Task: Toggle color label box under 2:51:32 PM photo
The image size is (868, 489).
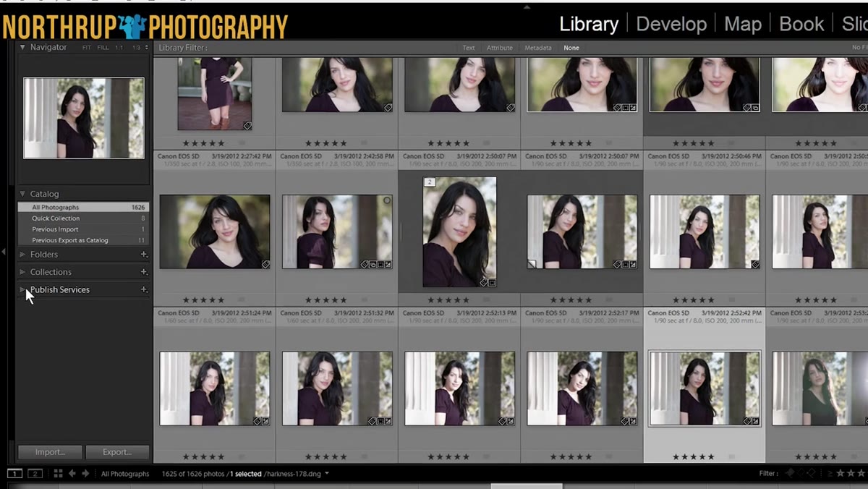Action: [x=364, y=457]
